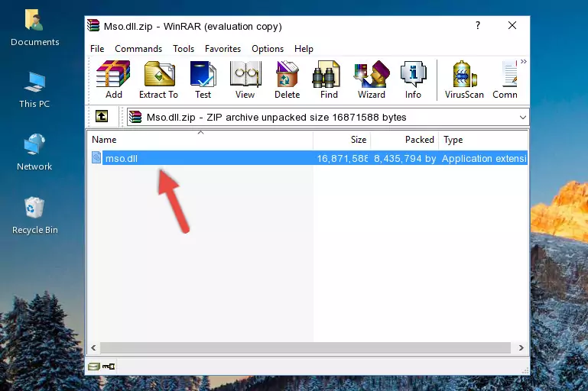The image size is (588, 391).
Task: Click the Add archive toolbar icon
Action: point(113,79)
